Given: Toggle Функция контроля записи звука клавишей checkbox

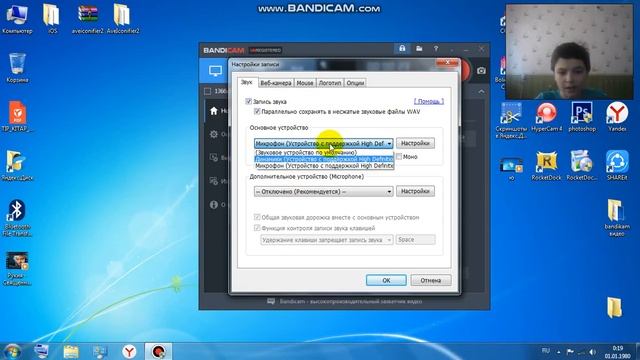Looking at the screenshot, I should click(257, 228).
